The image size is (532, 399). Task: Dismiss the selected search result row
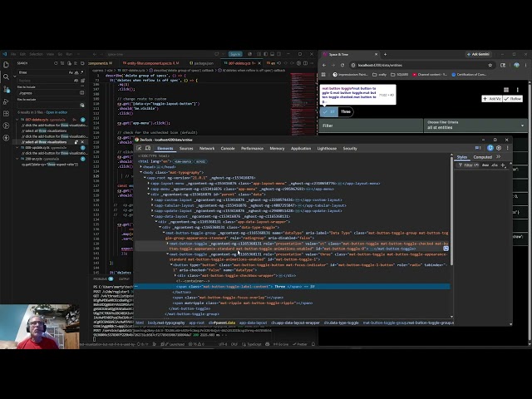pos(82,142)
